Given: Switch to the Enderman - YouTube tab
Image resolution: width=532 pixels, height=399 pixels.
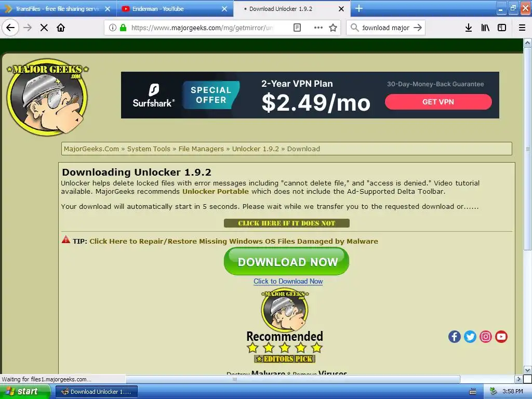Looking at the screenshot, I should tap(175, 9).
